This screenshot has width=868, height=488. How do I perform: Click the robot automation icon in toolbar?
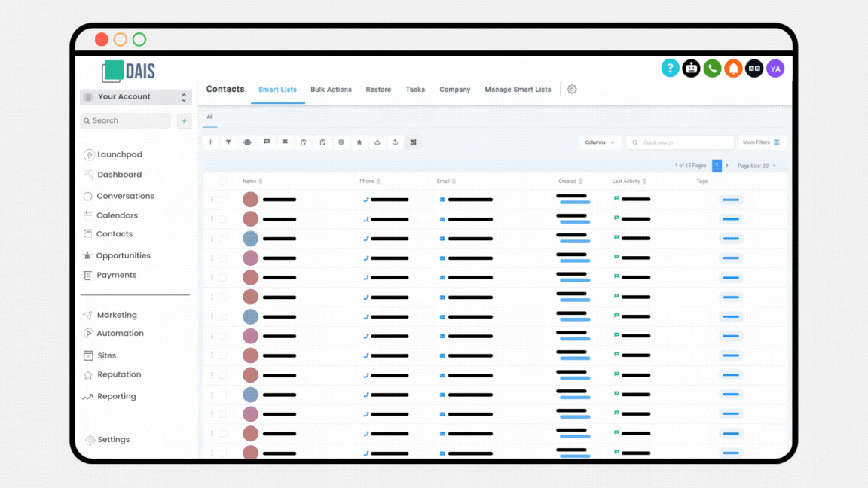tap(247, 142)
